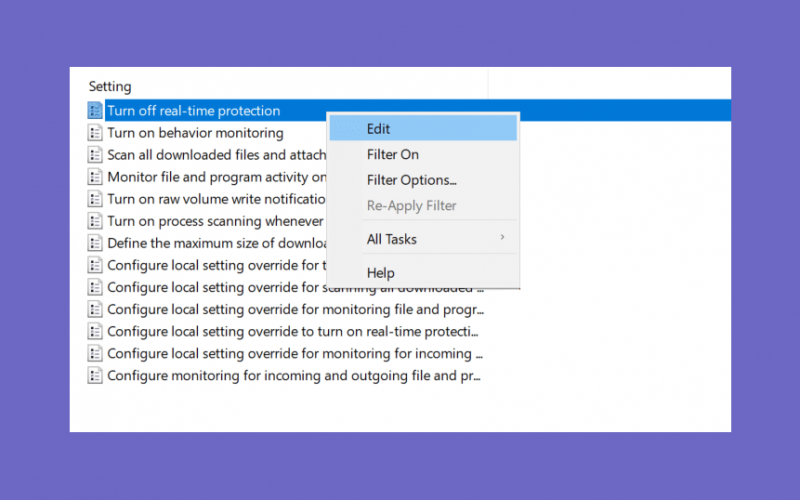
Task: Expand the All Tasks submenu arrow
Action: pyautogui.click(x=502, y=237)
